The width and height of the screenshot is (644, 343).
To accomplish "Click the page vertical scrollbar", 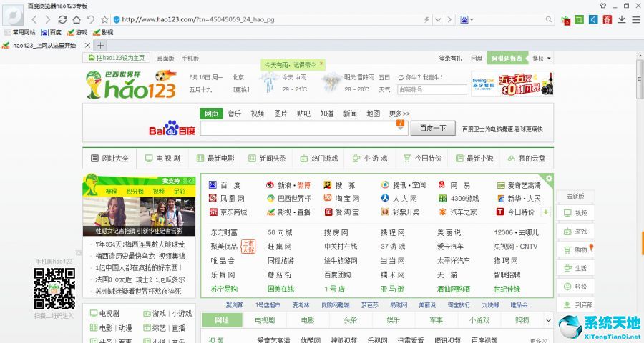I will click(x=640, y=79).
